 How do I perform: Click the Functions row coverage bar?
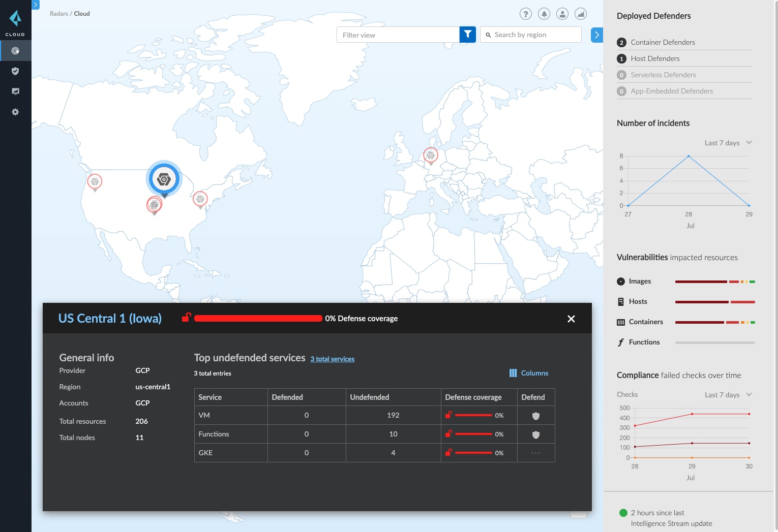[x=473, y=434]
